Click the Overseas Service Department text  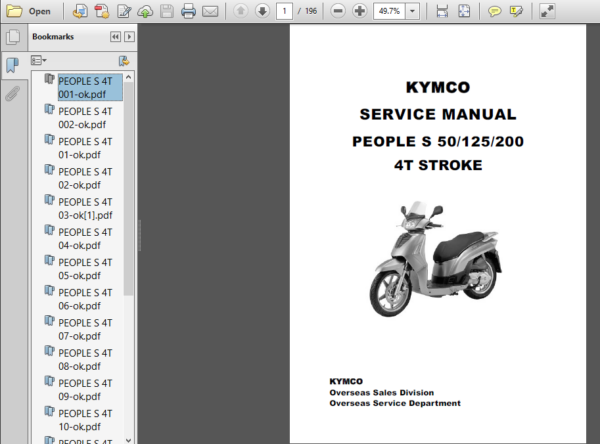coord(395,403)
